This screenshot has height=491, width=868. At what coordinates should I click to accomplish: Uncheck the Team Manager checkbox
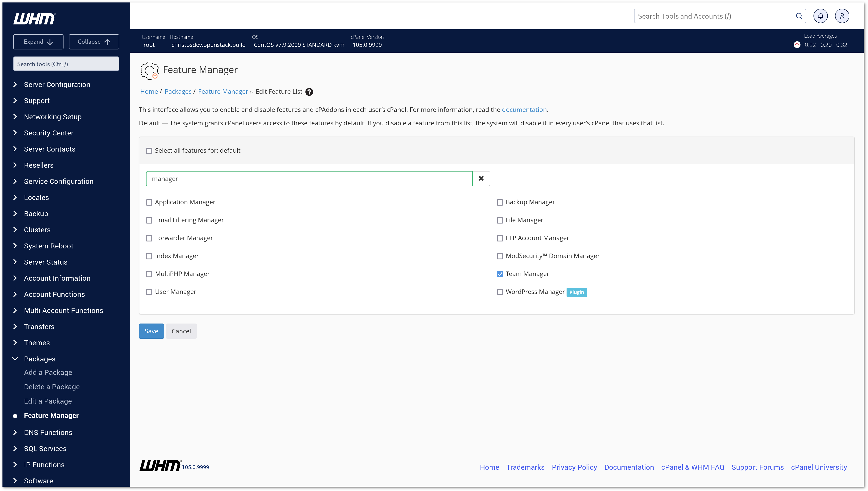click(x=500, y=274)
